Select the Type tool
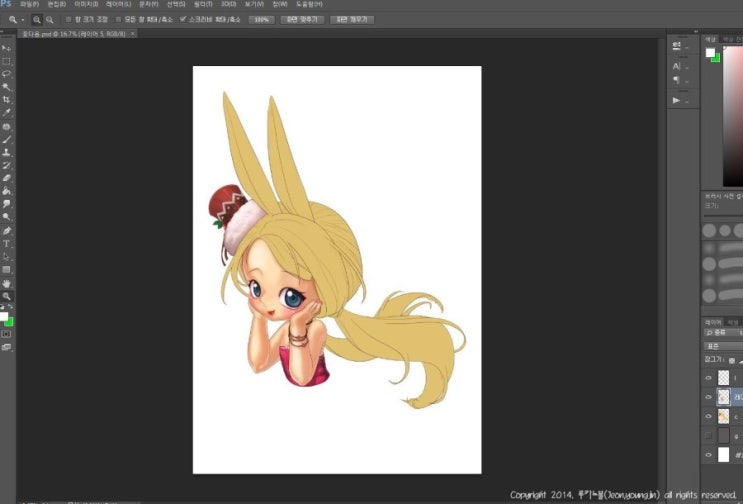The width and height of the screenshot is (743, 504). (6, 244)
